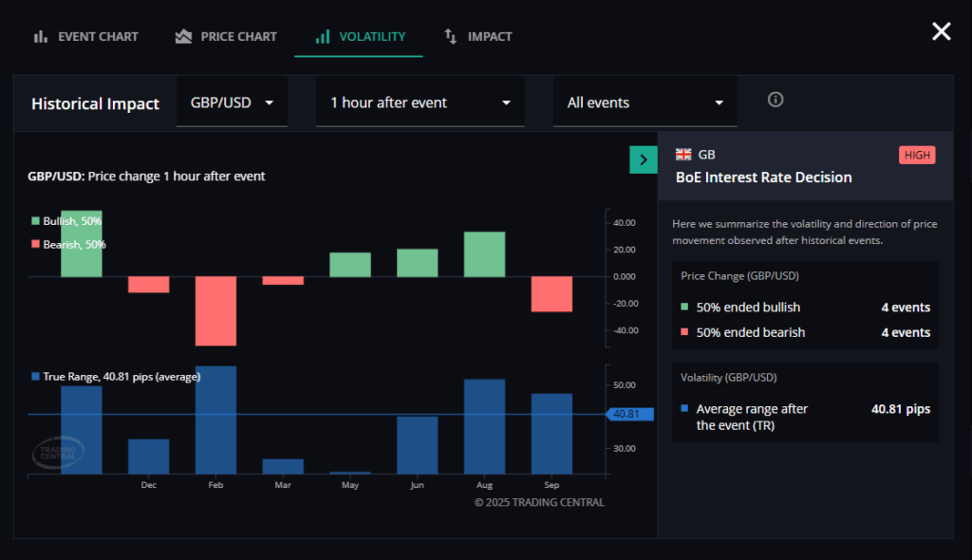Switch to the Event Chart tab
972x560 pixels.
tap(97, 37)
